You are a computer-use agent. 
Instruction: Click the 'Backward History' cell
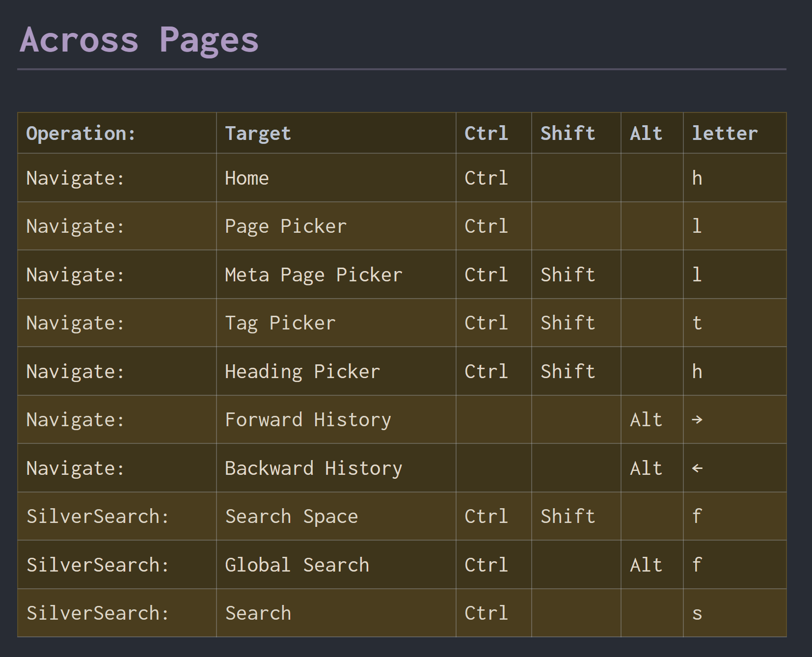pyautogui.click(x=313, y=468)
